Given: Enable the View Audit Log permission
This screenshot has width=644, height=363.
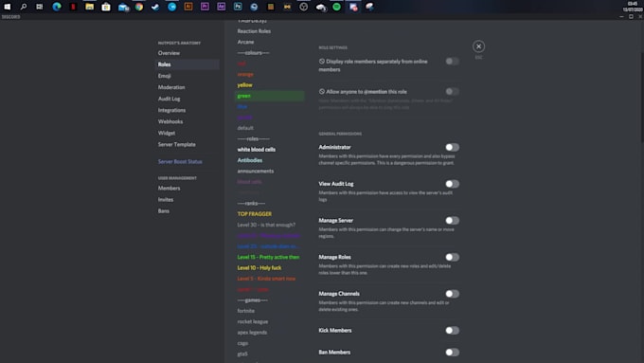Looking at the screenshot, I should [x=452, y=184].
